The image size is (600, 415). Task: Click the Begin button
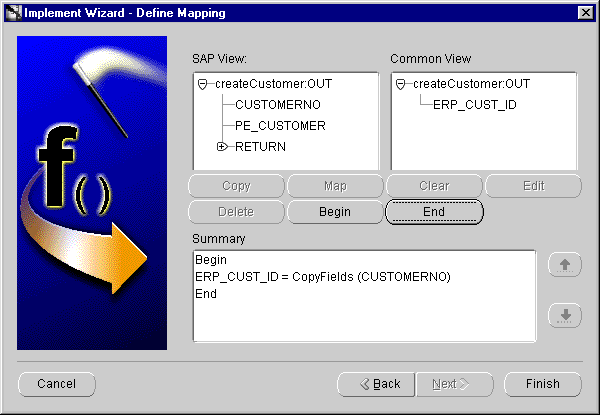[335, 212]
